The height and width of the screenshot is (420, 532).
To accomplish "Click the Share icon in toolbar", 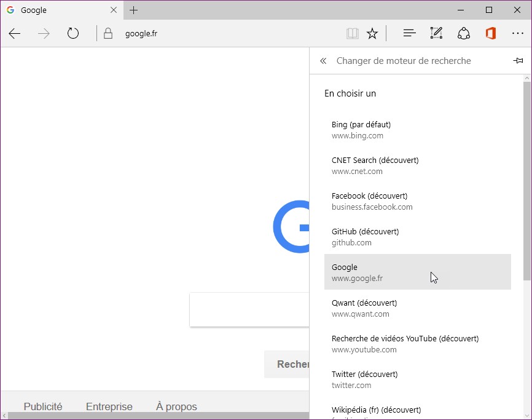I will 464,34.
